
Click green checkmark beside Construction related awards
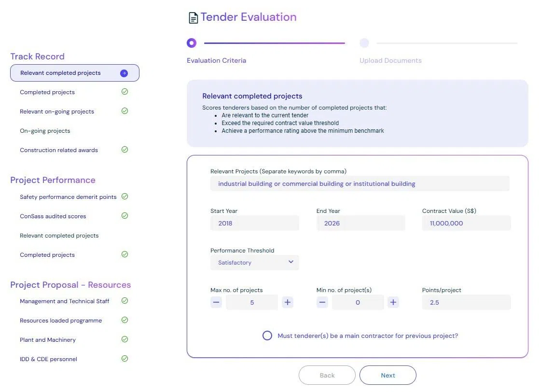124,150
